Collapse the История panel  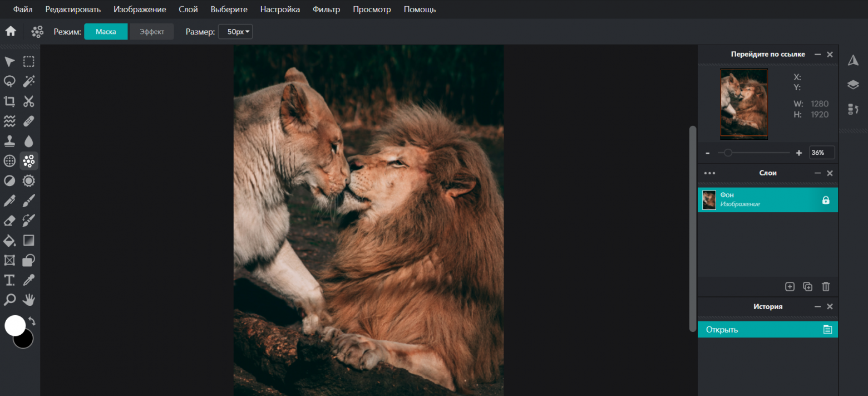pyautogui.click(x=817, y=307)
